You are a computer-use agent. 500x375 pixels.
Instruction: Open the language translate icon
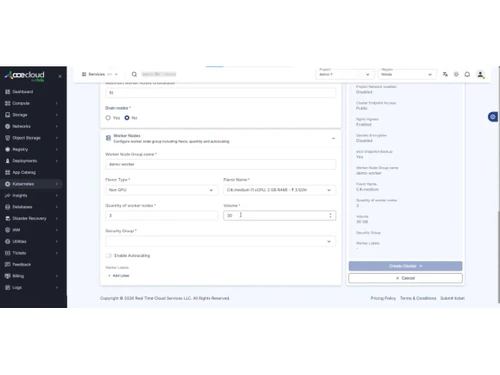[445, 74]
